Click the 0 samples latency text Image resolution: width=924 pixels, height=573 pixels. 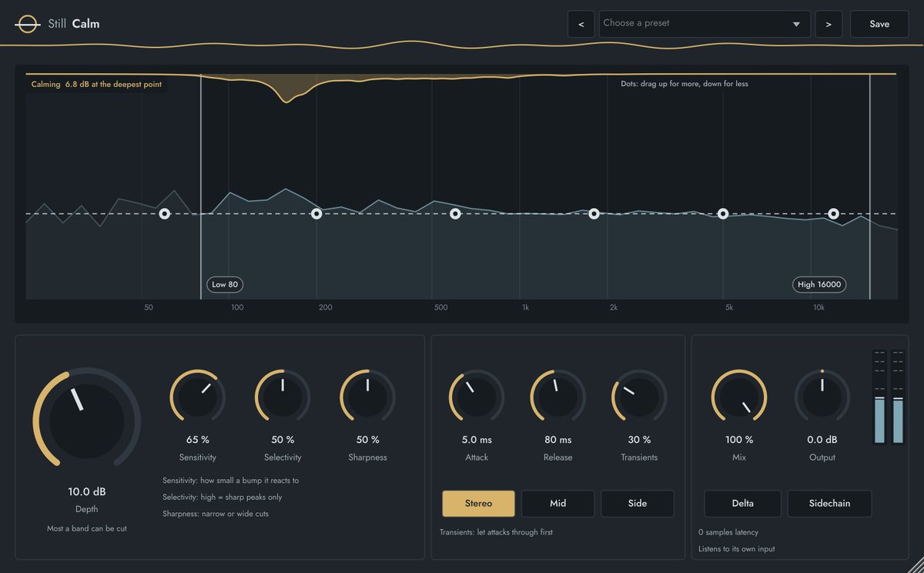pos(728,532)
